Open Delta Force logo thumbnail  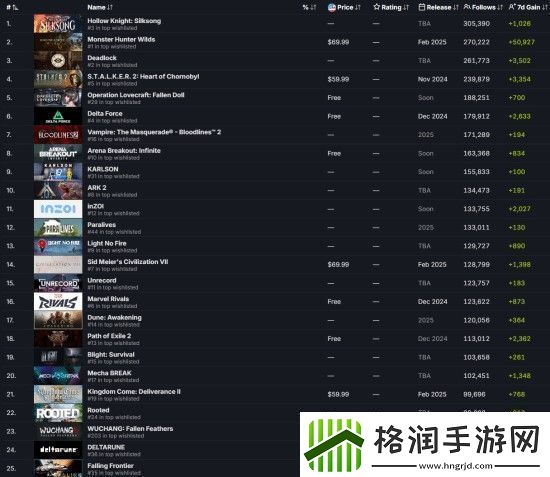point(58,116)
